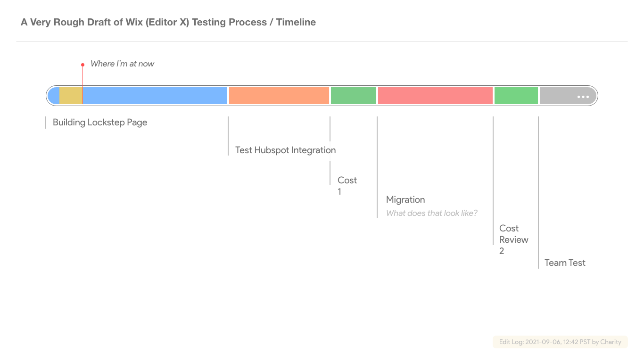This screenshot has height=362, width=644.
Task: Select the long blue timeline segment
Action: click(155, 96)
